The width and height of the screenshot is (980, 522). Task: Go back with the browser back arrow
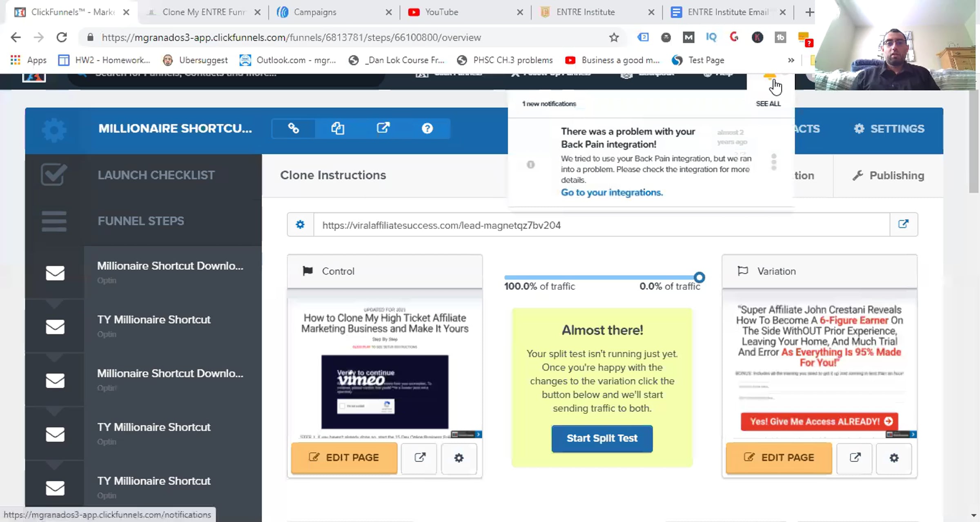[x=16, y=38]
